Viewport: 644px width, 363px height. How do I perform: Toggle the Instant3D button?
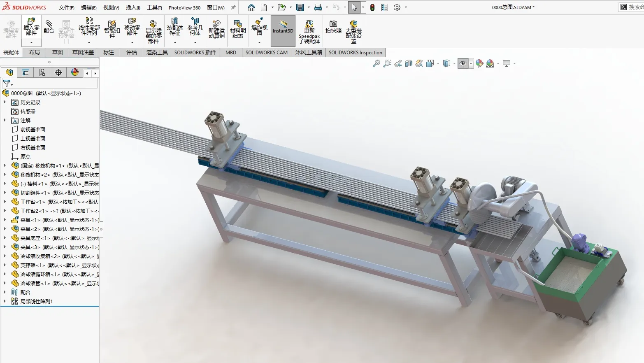(x=283, y=30)
